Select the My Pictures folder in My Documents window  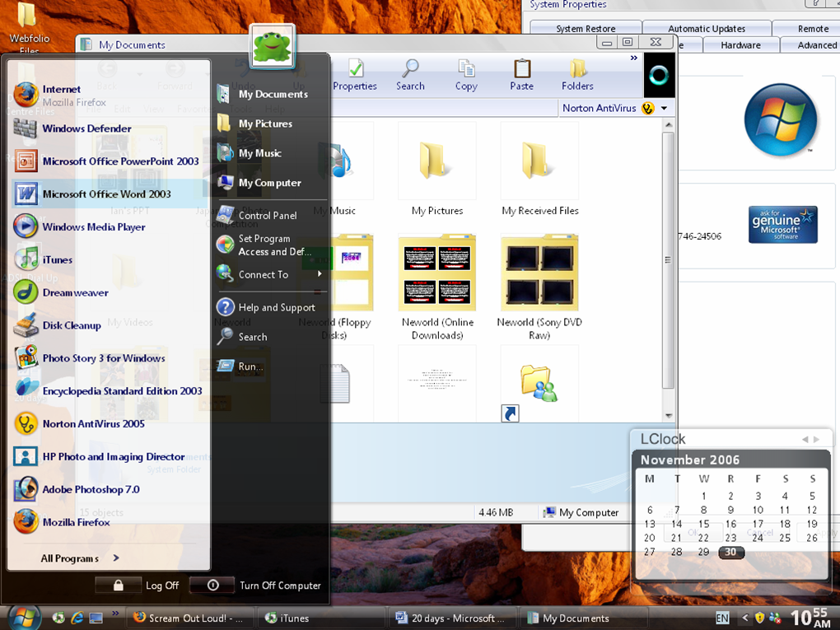click(x=437, y=170)
